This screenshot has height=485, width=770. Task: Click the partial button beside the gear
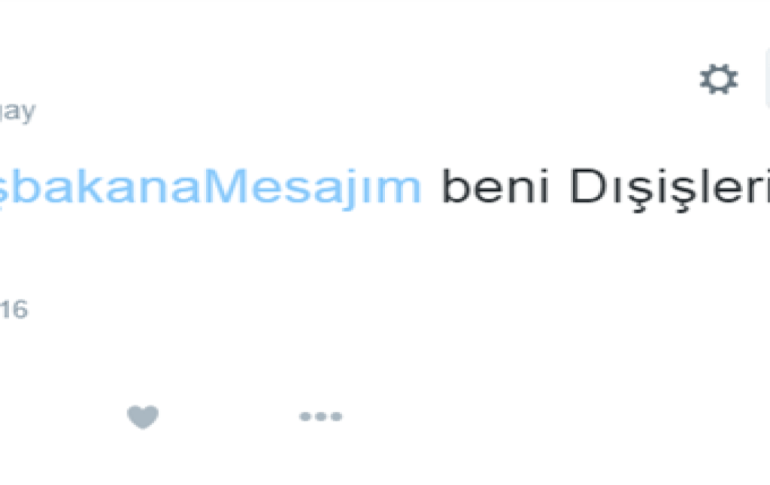tap(768, 79)
